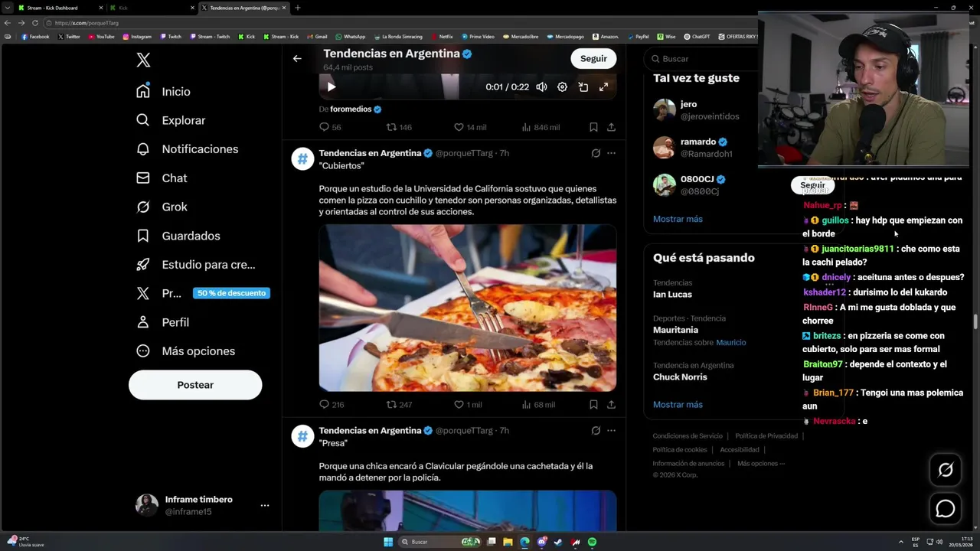
Task: View stats showing 846 mil views
Action: point(541,127)
